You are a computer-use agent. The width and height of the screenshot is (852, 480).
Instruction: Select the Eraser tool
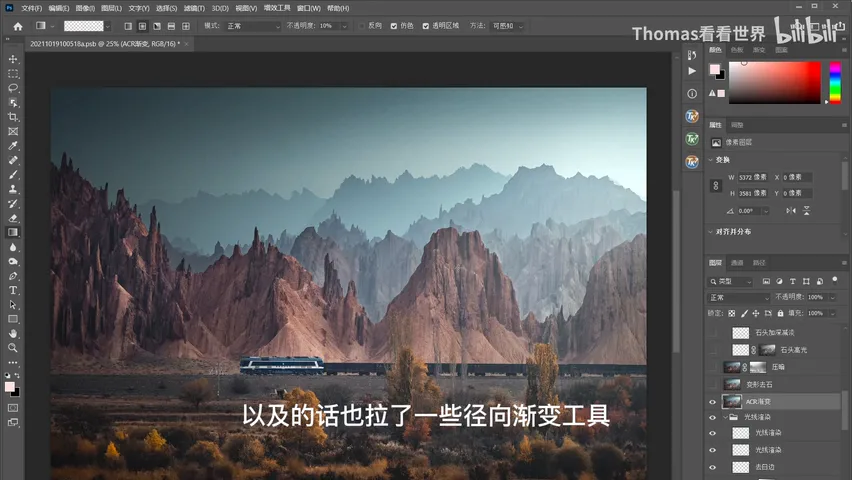tap(13, 218)
